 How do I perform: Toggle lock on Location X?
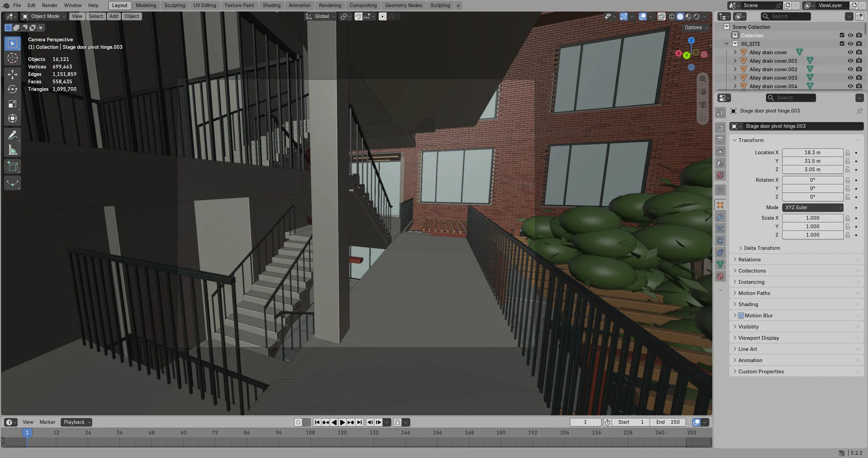[x=848, y=153]
